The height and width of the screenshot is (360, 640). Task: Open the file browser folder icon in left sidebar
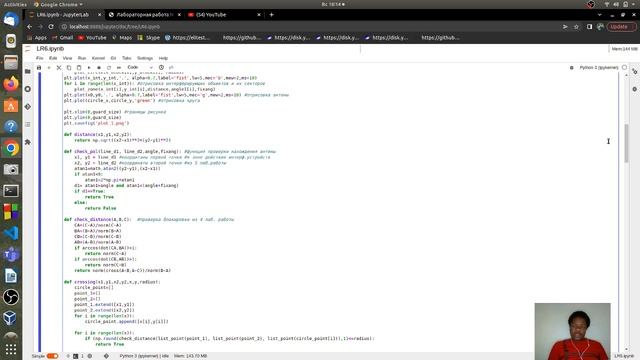28,71
